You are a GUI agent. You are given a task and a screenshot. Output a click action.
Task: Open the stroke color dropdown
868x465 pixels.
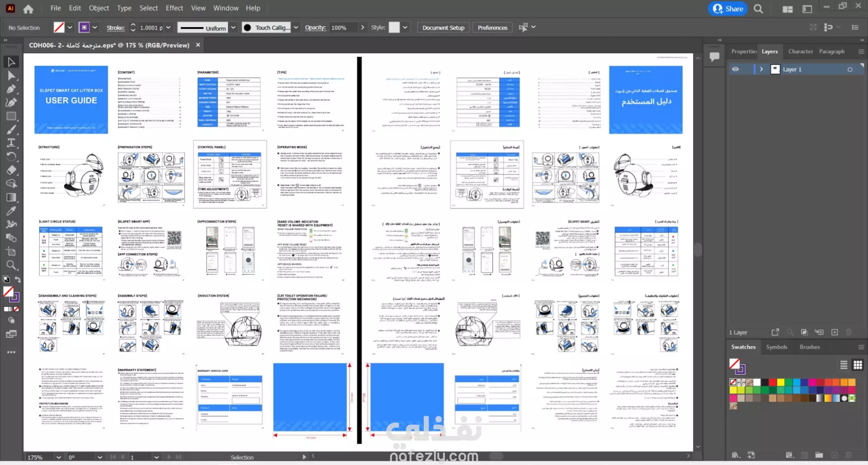point(95,28)
